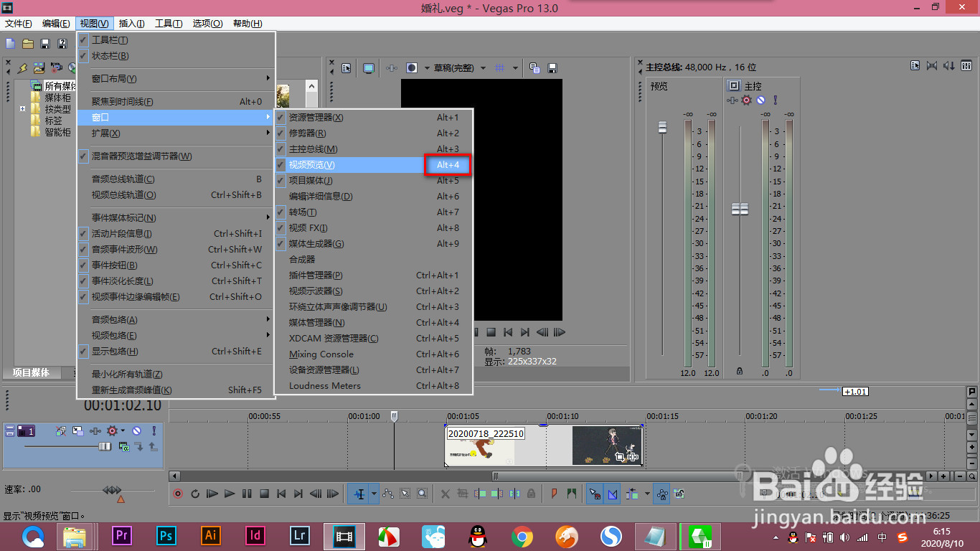The image size is (980, 551).
Task: Expand the 音频包络(A) submenu
Action: (176, 320)
